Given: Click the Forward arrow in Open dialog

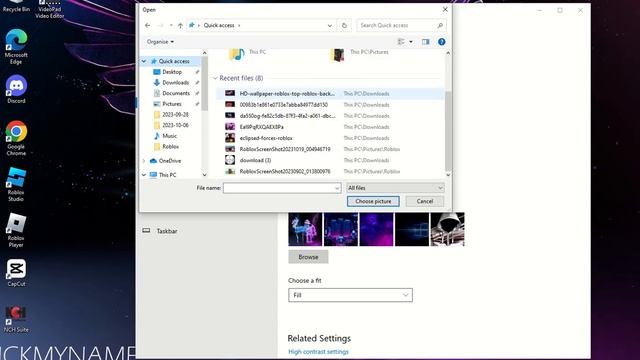Looking at the screenshot, I should pos(160,25).
